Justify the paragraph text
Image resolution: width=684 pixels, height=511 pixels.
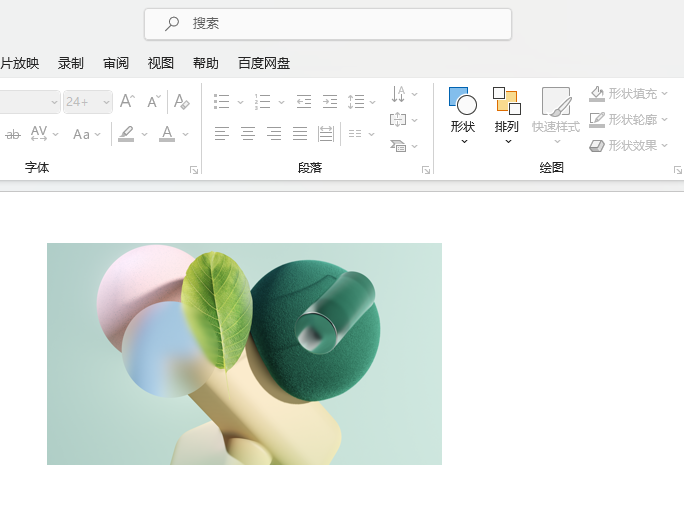300,134
